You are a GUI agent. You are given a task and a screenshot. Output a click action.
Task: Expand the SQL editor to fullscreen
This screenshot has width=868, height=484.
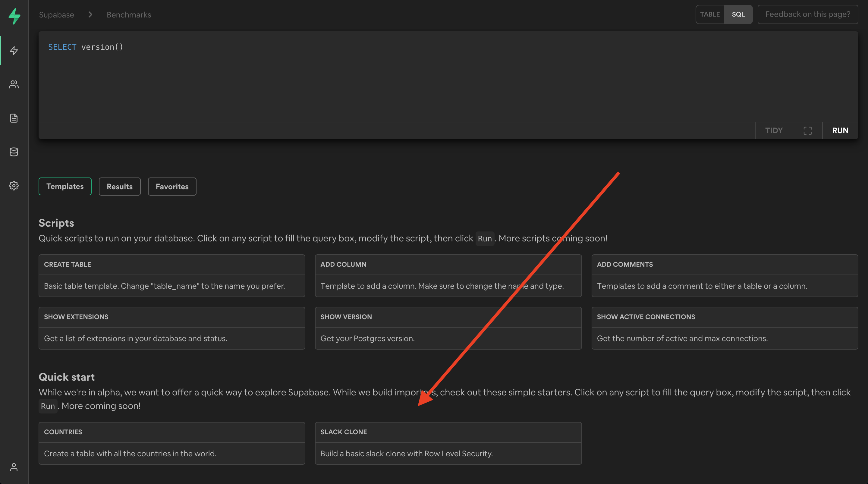[807, 130]
